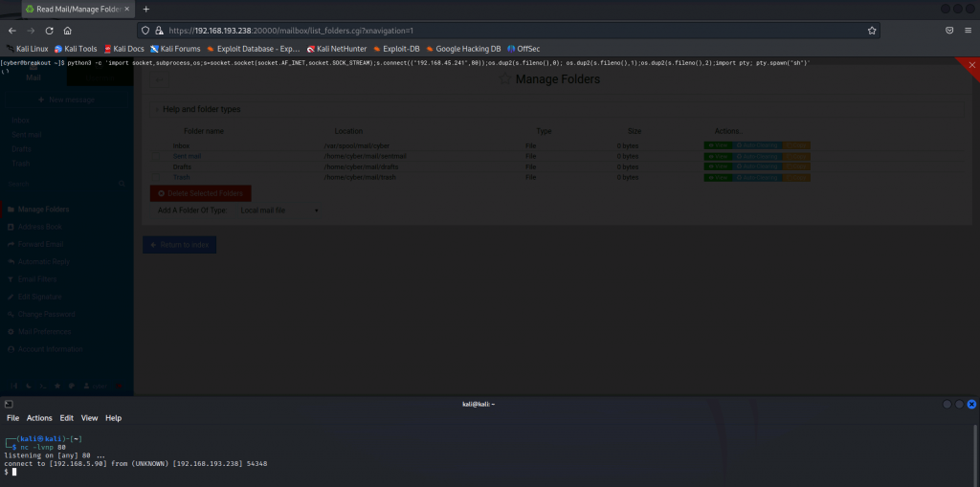Open the Sent mail folder link in table
Viewport: 980px width, 487px height.
(187, 156)
